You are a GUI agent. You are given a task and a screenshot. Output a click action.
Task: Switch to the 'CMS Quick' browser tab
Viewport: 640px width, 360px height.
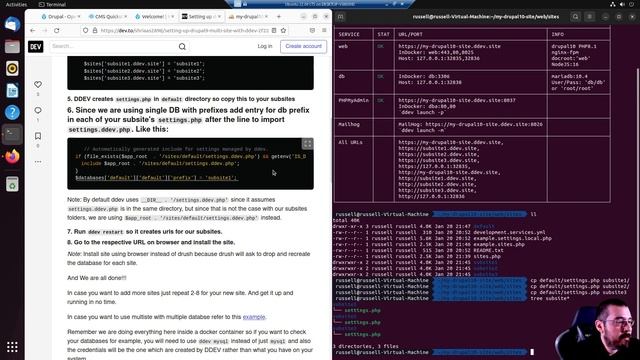(108, 17)
